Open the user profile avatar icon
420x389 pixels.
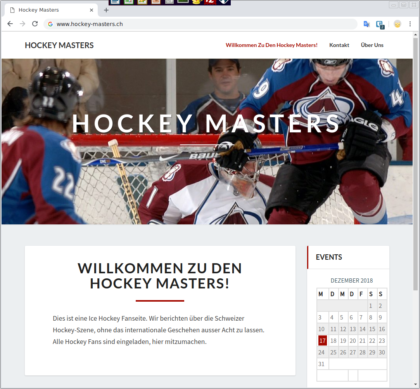[x=397, y=24]
